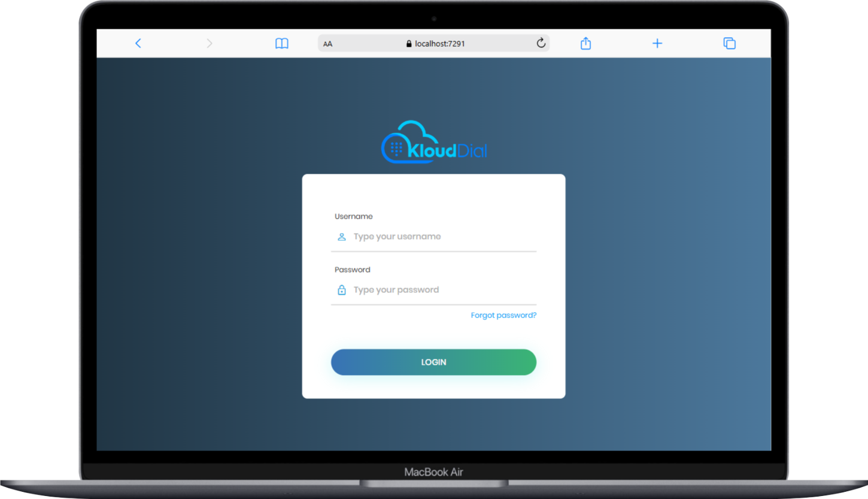Select the localhost:7291 address bar
This screenshot has width=868, height=499.
440,44
